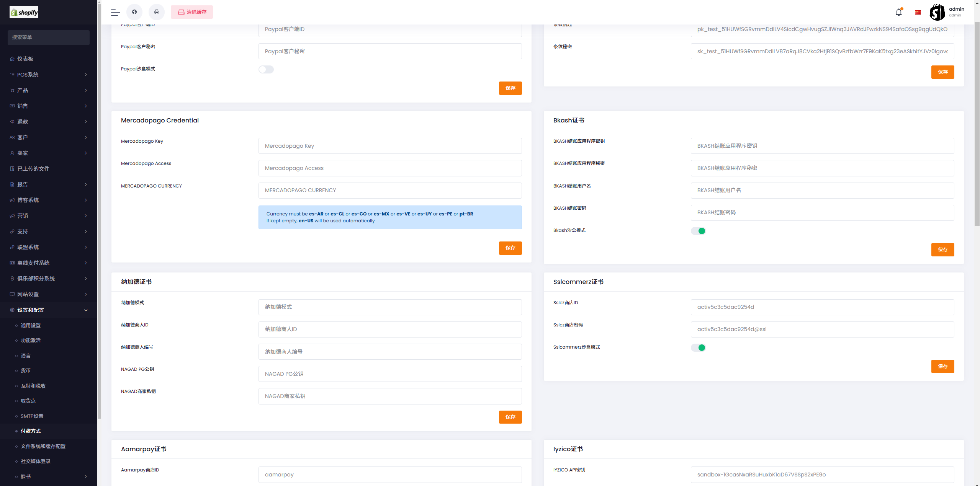This screenshot has height=486, width=980.
Task: Click the Shopify logo in sidebar
Action: (24, 12)
